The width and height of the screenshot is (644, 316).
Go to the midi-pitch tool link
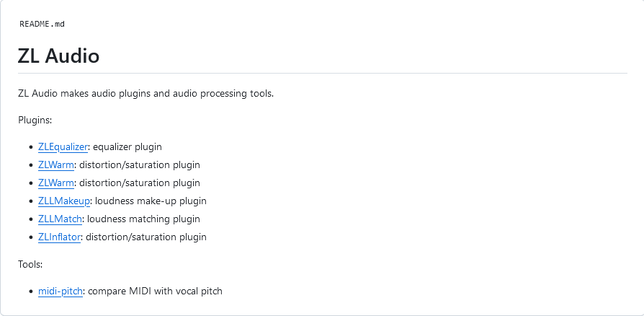pyautogui.click(x=61, y=291)
